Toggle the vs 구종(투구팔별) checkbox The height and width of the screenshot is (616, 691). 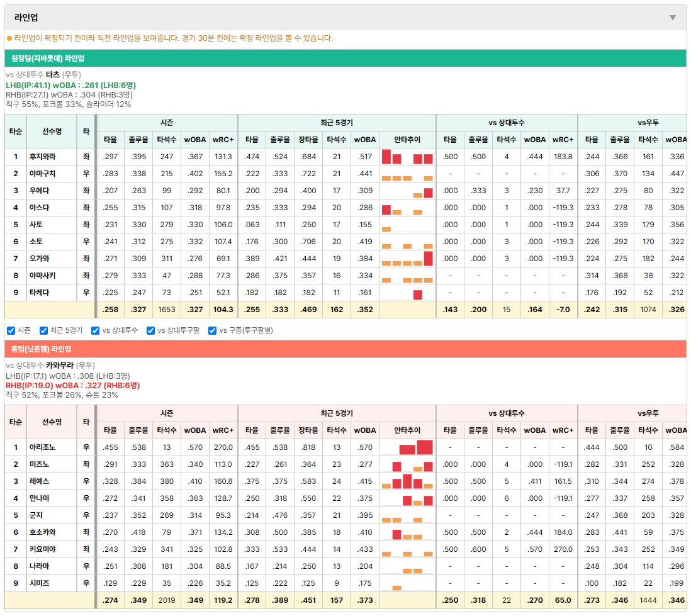(213, 330)
